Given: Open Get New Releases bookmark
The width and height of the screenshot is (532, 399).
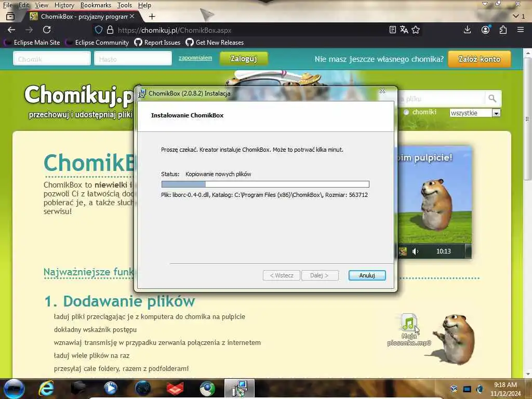Looking at the screenshot, I should click(x=215, y=43).
